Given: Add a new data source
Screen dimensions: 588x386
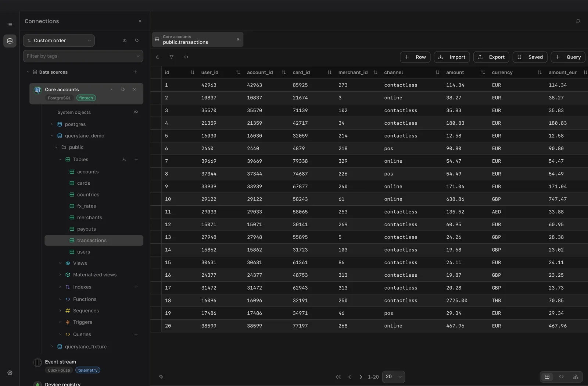Looking at the screenshot, I should (135, 72).
